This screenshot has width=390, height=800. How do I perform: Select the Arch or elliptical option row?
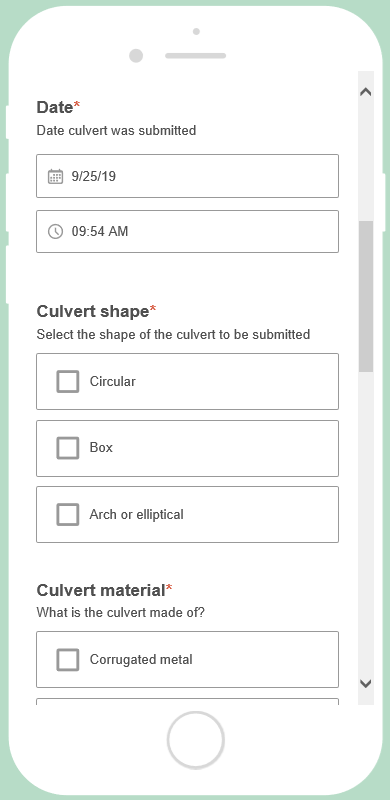[x=187, y=514]
